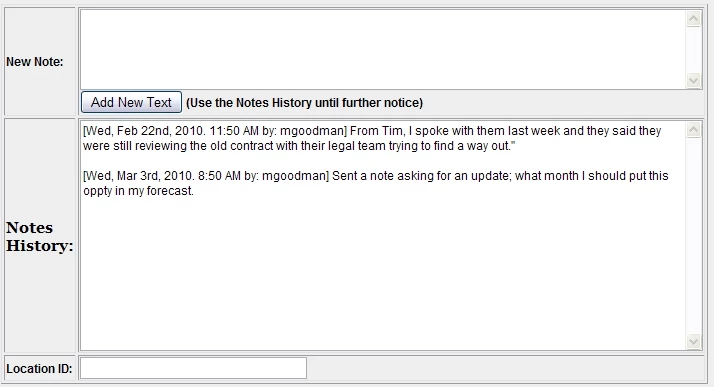Click the New Note scrollbar up arrow
Screen dimensions: 714x387
[x=694, y=19]
